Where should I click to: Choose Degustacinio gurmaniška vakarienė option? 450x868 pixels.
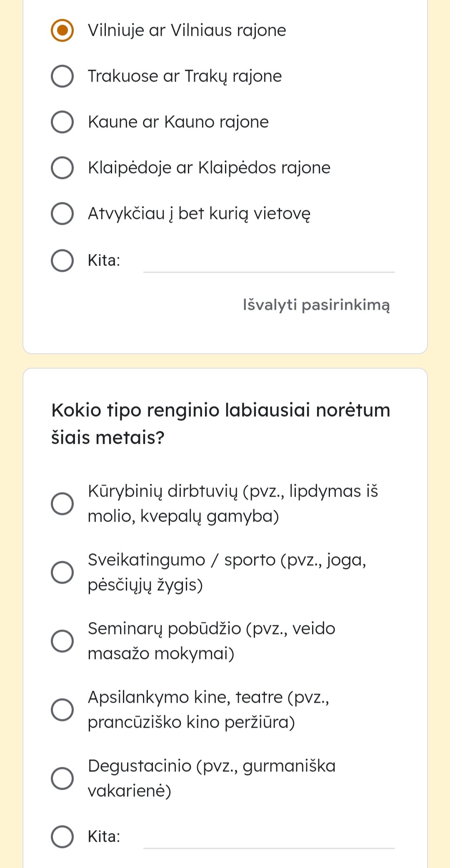click(62, 778)
